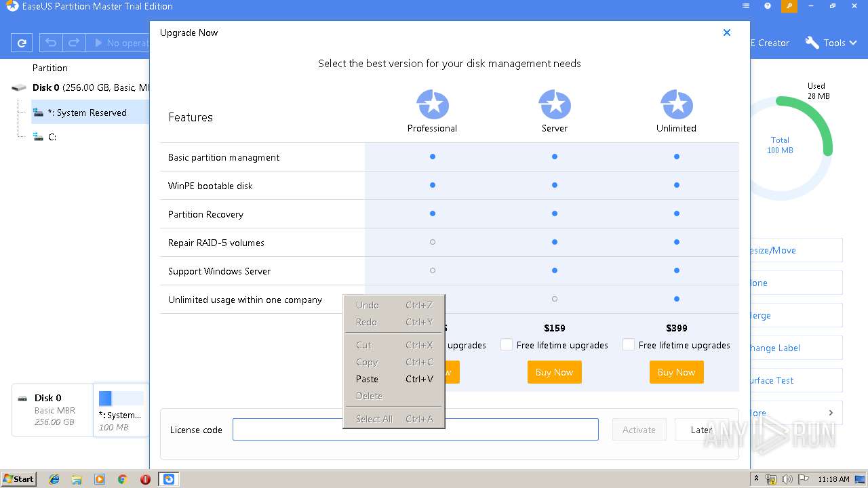Click the Later button

(701, 430)
